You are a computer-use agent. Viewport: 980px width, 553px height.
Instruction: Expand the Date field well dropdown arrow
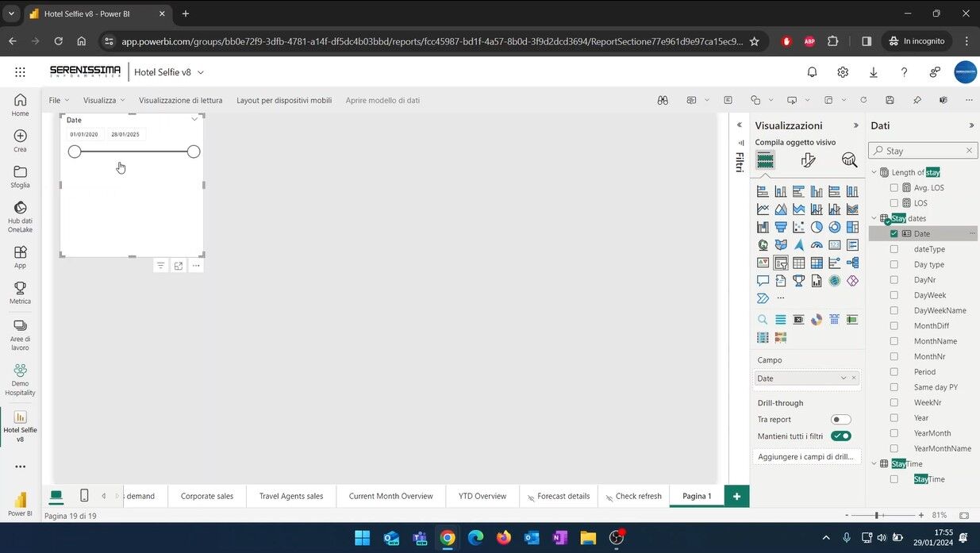[x=844, y=378]
